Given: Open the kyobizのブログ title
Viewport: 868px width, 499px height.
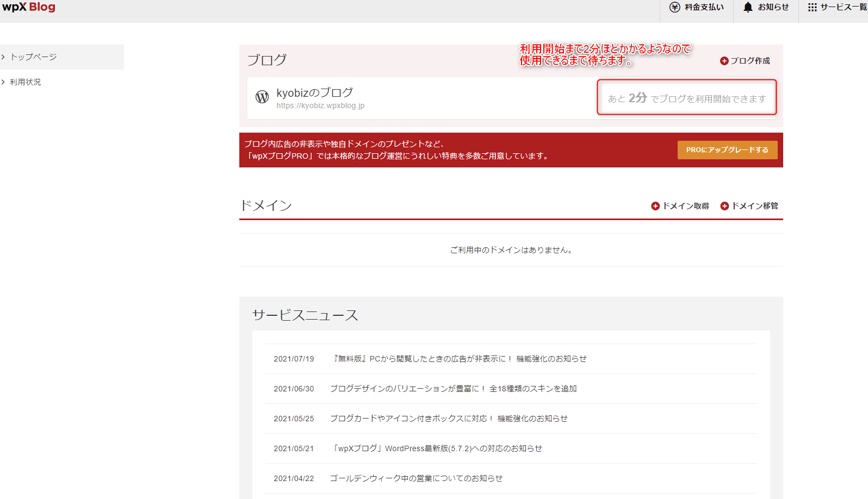Looking at the screenshot, I should pyautogui.click(x=314, y=92).
